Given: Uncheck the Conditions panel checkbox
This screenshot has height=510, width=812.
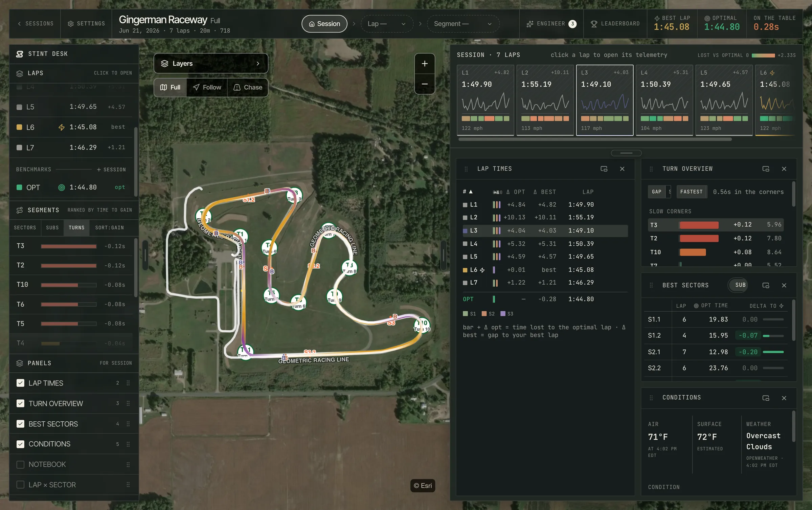Looking at the screenshot, I should (x=20, y=444).
